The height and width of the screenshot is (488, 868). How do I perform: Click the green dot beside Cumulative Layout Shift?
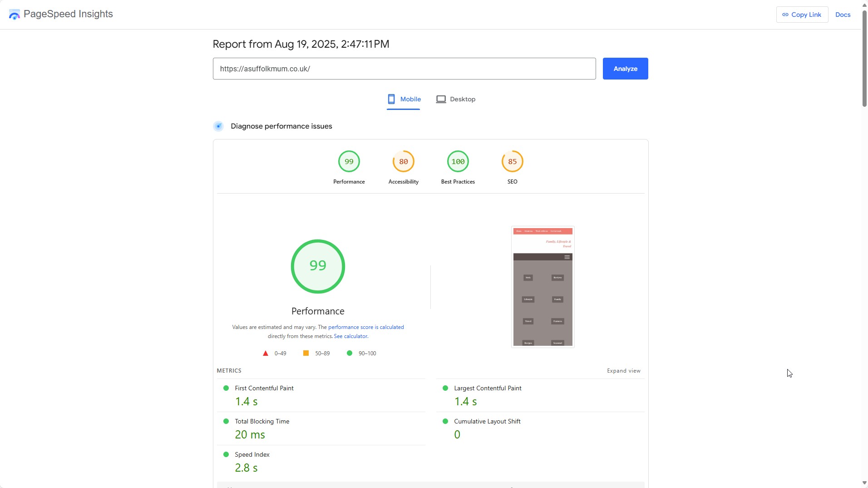pos(445,421)
